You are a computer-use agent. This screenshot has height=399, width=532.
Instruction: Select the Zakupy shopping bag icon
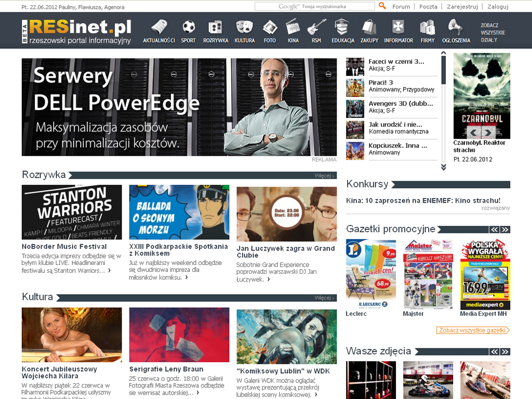[x=369, y=27]
